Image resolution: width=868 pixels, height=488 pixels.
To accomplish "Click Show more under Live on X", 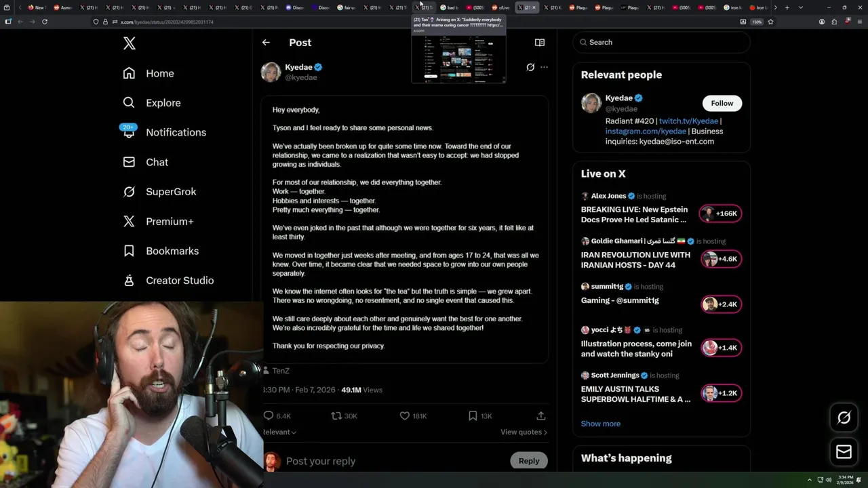I will 600,424.
